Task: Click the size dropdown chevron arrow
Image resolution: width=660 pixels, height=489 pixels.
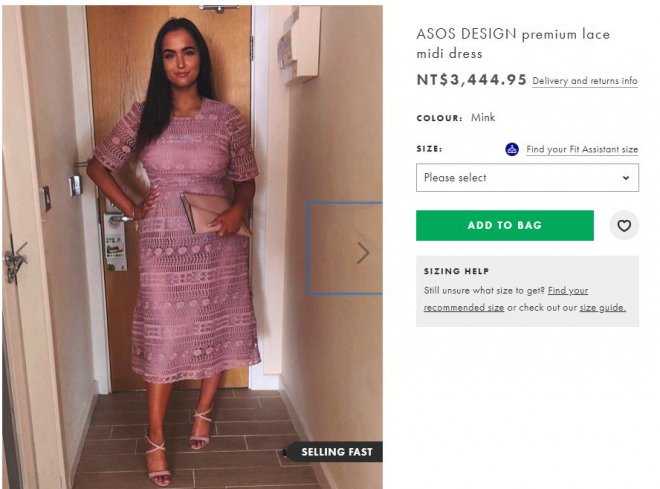Action: 626,178
